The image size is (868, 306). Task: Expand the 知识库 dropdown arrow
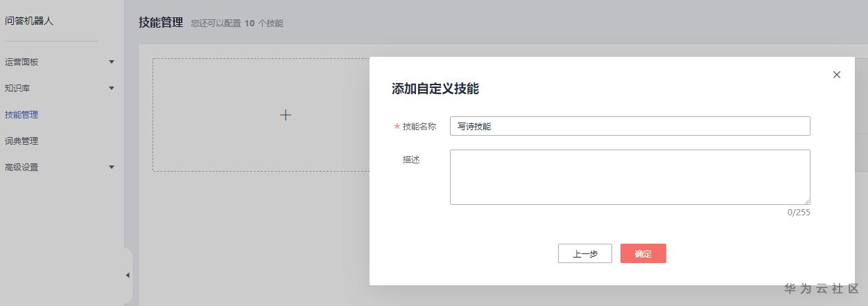click(x=111, y=89)
